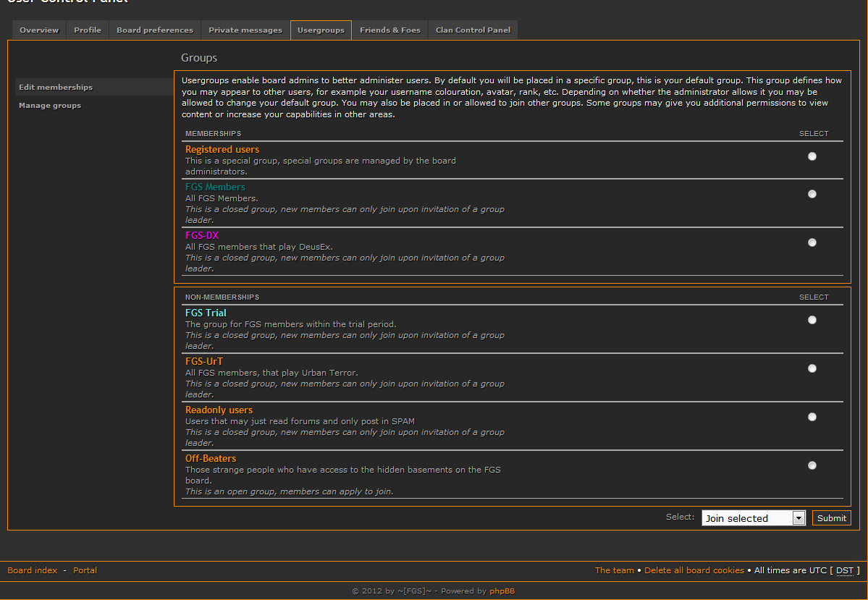
Task: Open the Private messages tab
Action: pyautogui.click(x=245, y=30)
